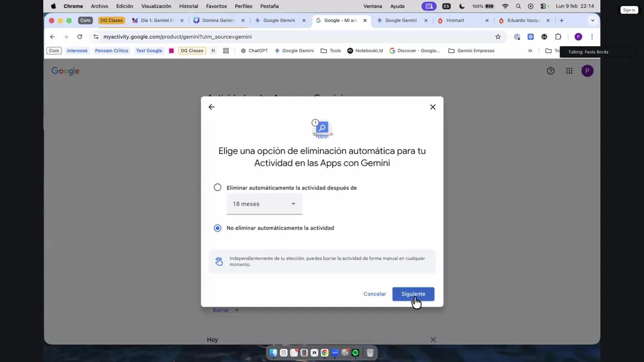Image resolution: width=644 pixels, height=362 pixels.
Task: Reload the page
Action: (x=79, y=37)
